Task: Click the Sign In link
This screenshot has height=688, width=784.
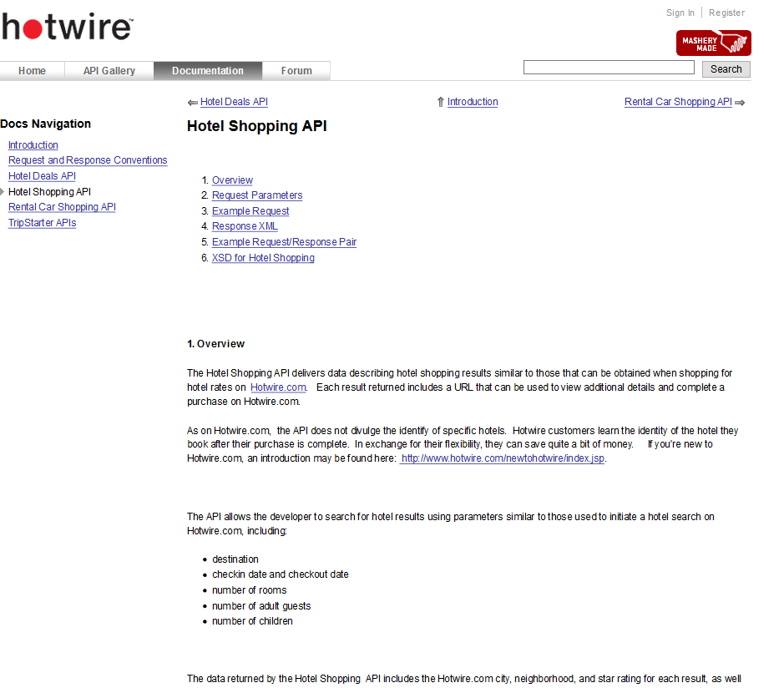Action: pos(680,13)
